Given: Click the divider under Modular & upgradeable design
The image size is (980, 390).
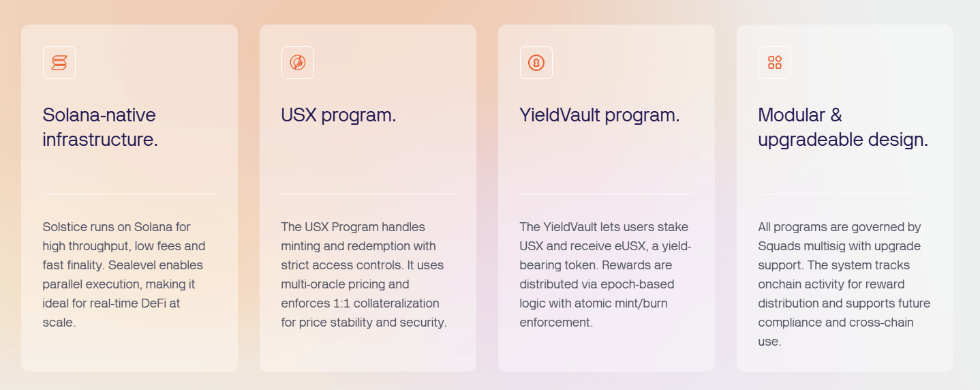Looking at the screenshot, I should coord(845,194).
